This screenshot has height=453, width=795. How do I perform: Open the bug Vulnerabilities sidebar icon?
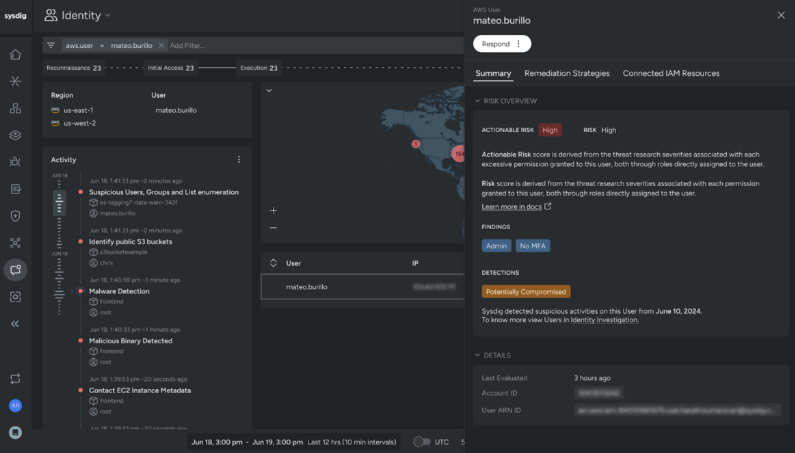coord(15,162)
